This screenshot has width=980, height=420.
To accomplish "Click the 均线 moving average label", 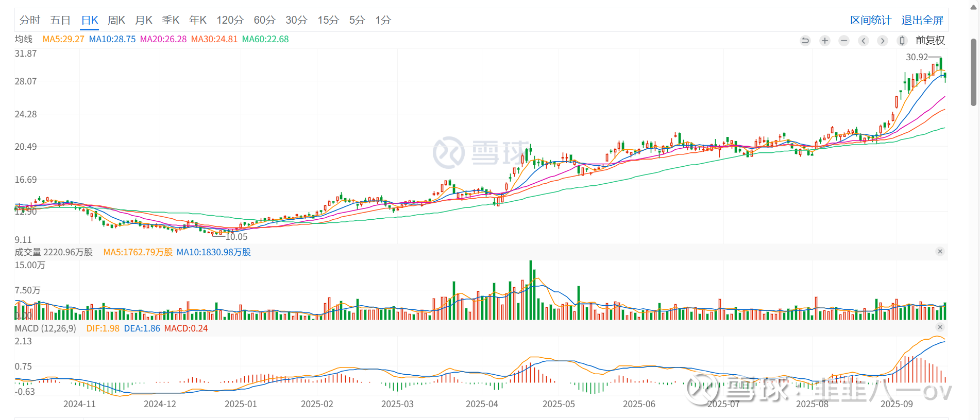I will coord(24,39).
